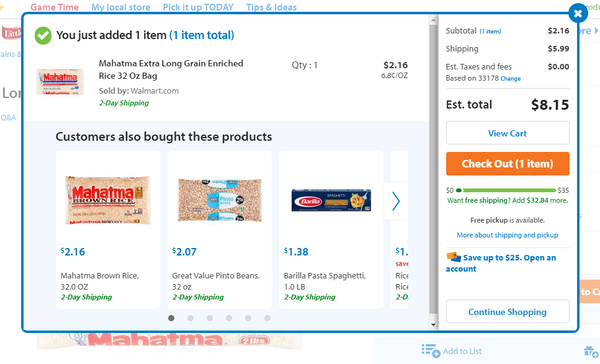The image size is (600, 364).
Task: Open More about shipping and pickup link
Action: click(507, 235)
